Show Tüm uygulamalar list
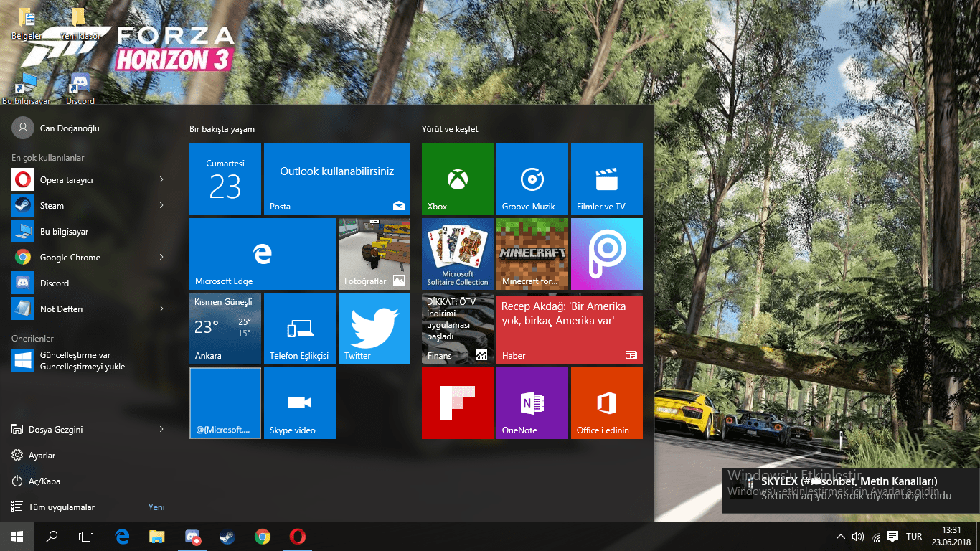Screen dimensions: 980x551 [x=89, y=507]
